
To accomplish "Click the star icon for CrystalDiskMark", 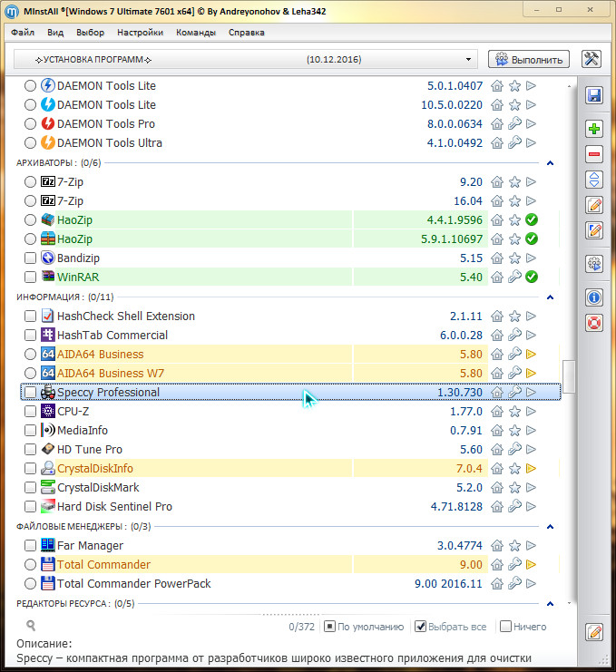I will (x=514, y=488).
